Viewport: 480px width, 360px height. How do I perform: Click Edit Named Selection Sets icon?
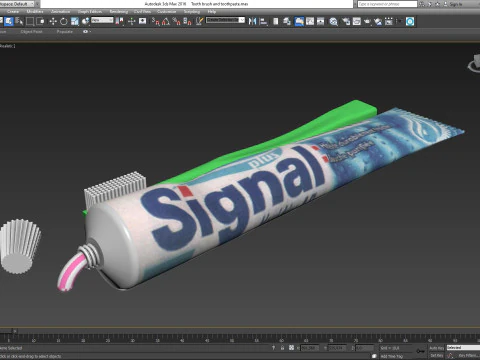coord(199,22)
